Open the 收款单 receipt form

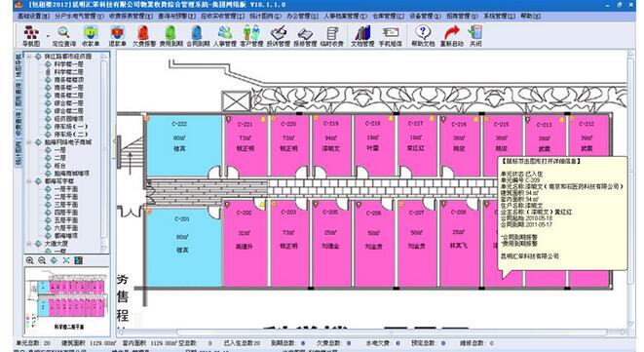pyautogui.click(x=91, y=36)
